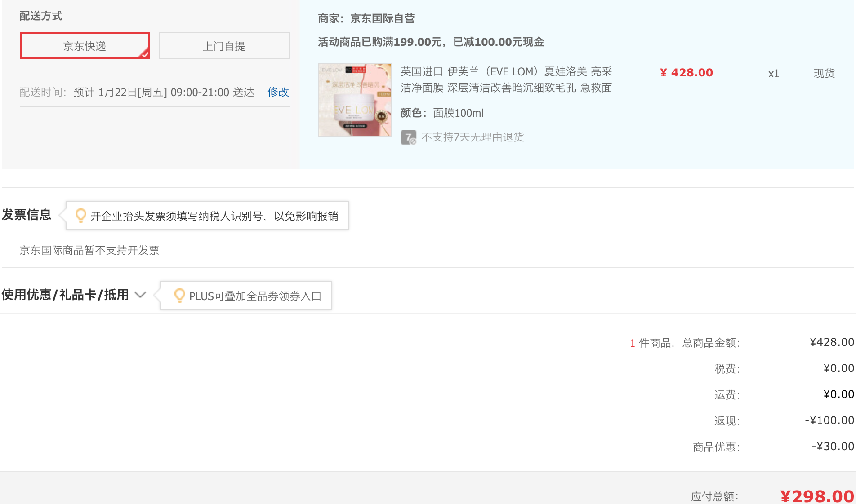Click 商家: 京东国际自营 merchant label

click(366, 18)
